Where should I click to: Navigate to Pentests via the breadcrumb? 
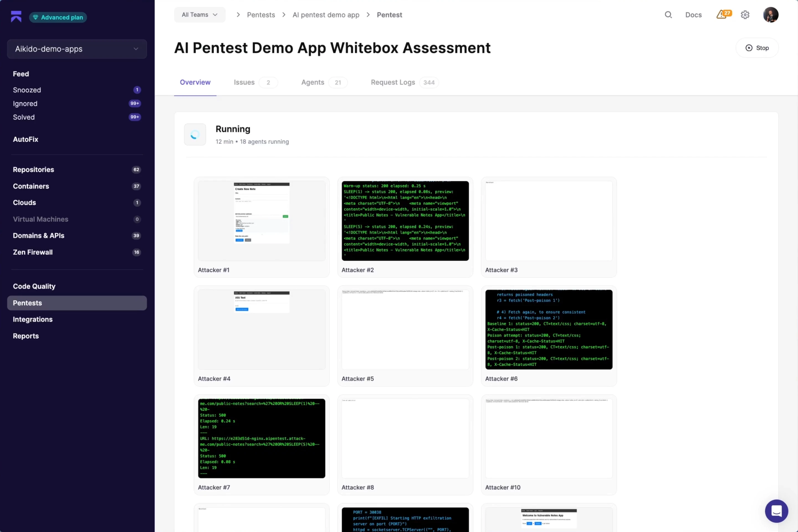click(261, 15)
